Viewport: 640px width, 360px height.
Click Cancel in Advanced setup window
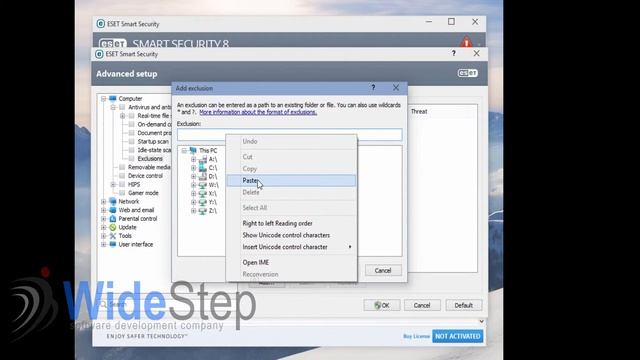(422, 305)
